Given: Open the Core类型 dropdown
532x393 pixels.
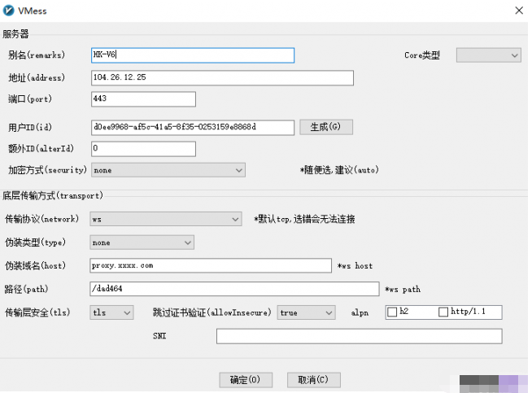Looking at the screenshot, I should (488, 55).
